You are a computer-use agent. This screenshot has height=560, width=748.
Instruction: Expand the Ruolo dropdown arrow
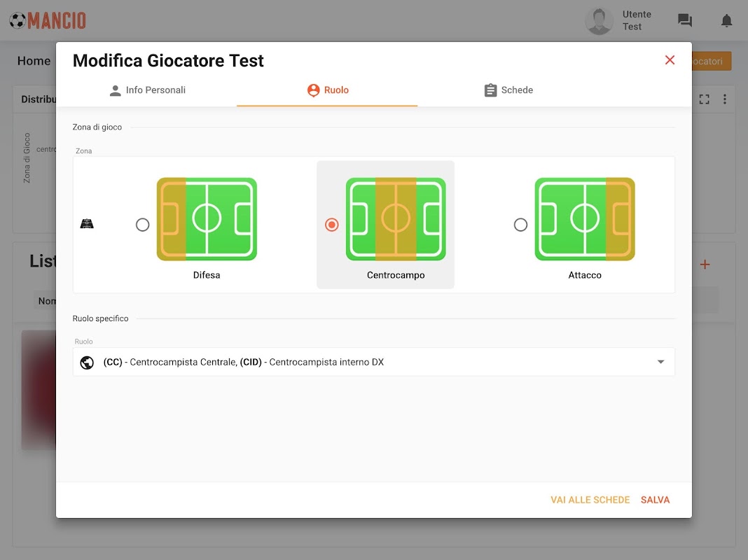click(660, 362)
